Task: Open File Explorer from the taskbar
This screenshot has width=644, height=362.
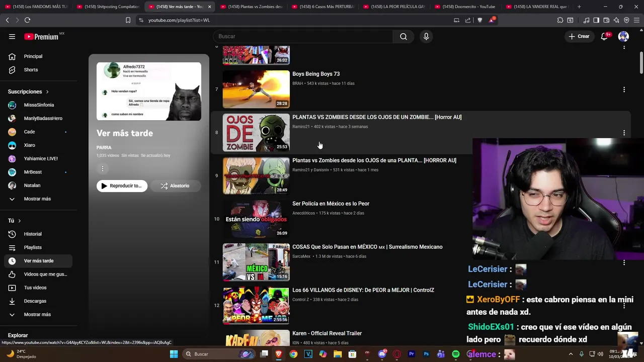Action: [338, 354]
